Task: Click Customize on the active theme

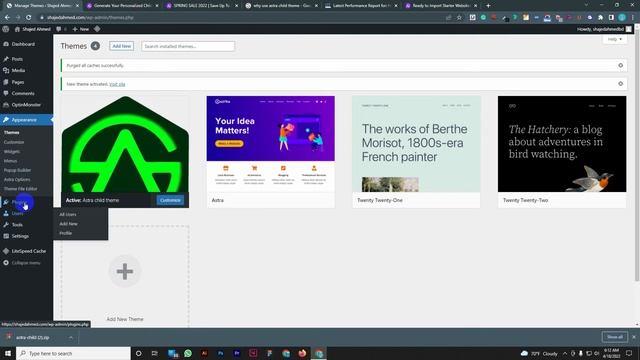Action: 170,200
